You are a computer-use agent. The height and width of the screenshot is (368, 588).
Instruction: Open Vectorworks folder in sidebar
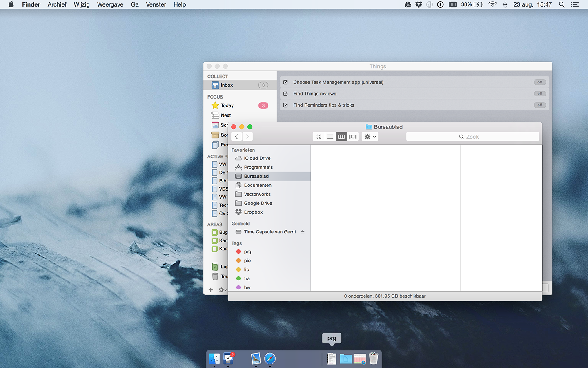coord(269,194)
